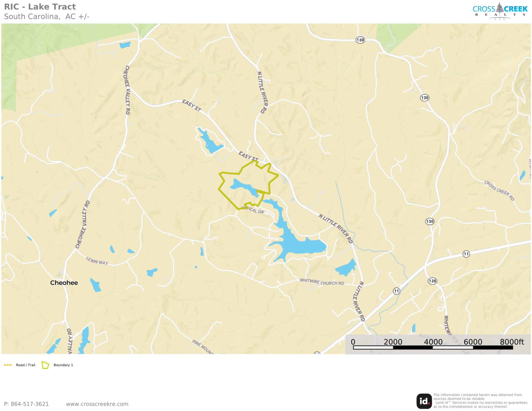Click the route 11 shield near Whitmire Church Rd
Screen dimensions: 532x411
pyautogui.click(x=396, y=291)
